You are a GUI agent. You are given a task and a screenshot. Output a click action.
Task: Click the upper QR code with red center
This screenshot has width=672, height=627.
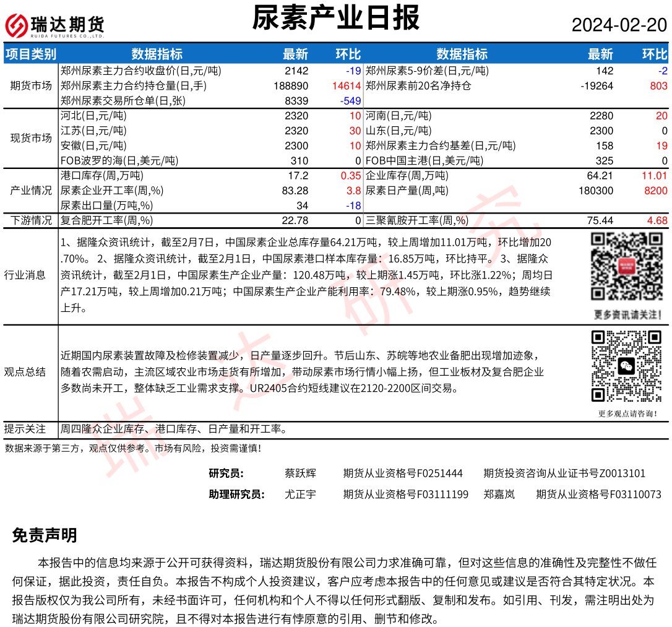click(626, 266)
